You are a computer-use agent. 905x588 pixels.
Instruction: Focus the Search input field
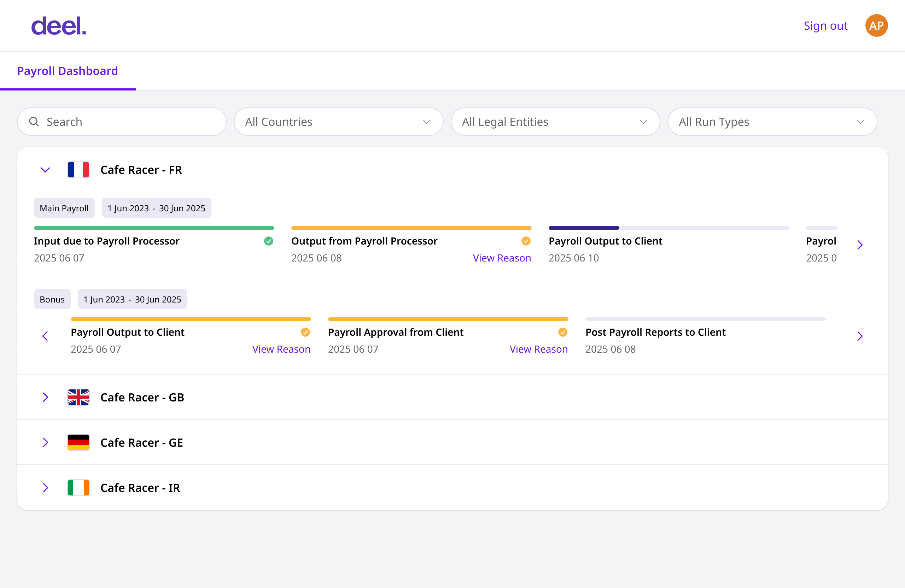[x=122, y=122]
